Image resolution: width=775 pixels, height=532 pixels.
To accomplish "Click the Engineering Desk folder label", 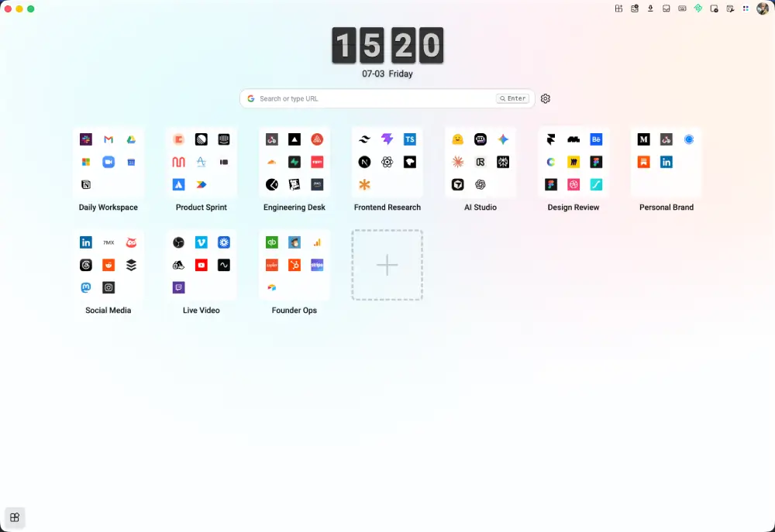I will [294, 208].
